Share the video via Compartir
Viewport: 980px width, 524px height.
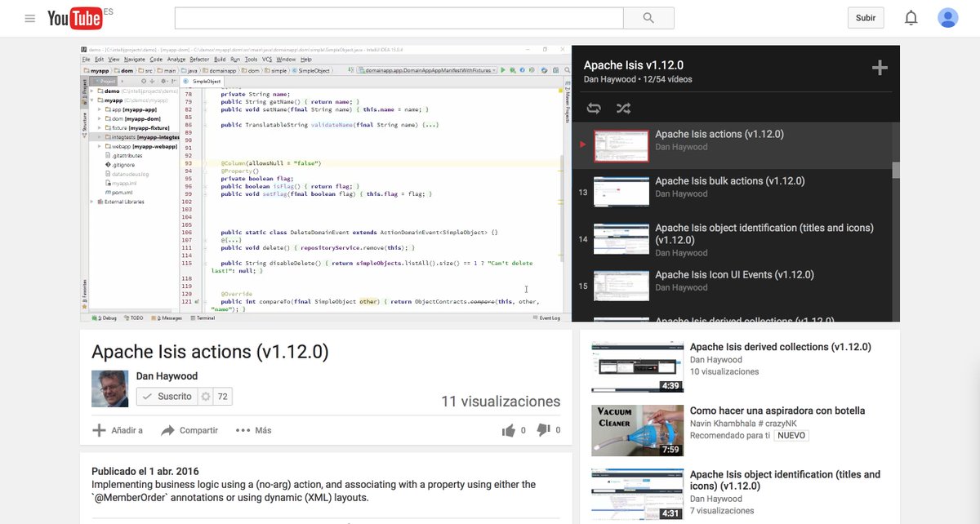tap(189, 430)
